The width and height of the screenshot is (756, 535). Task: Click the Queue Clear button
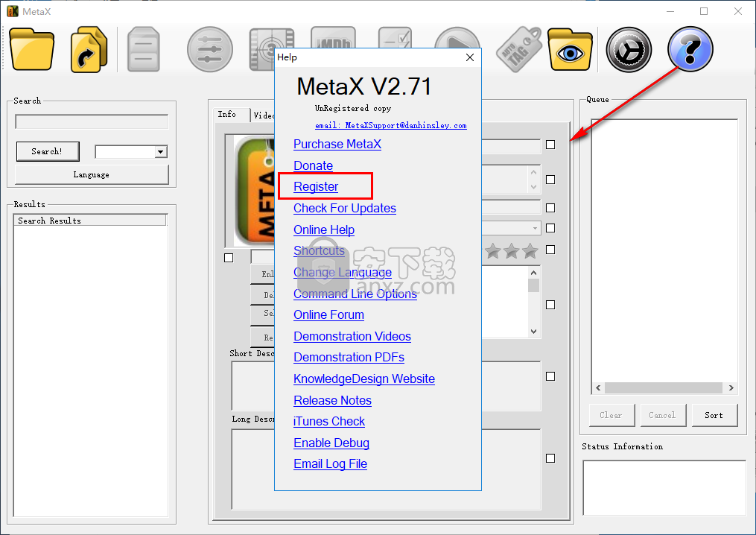pos(612,415)
